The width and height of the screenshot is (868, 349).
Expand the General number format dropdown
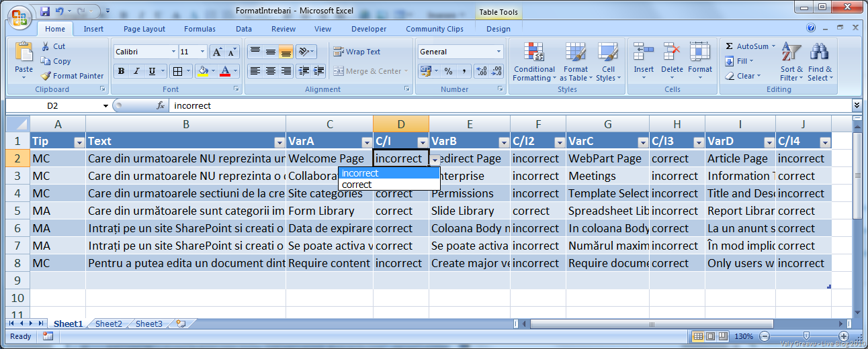[498, 52]
